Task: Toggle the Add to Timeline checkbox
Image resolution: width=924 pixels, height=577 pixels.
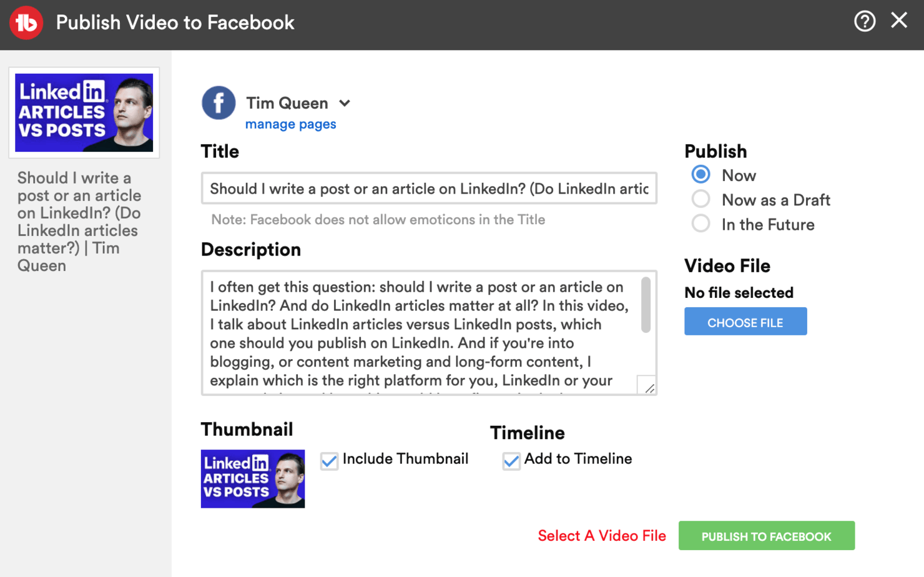Action: tap(511, 461)
